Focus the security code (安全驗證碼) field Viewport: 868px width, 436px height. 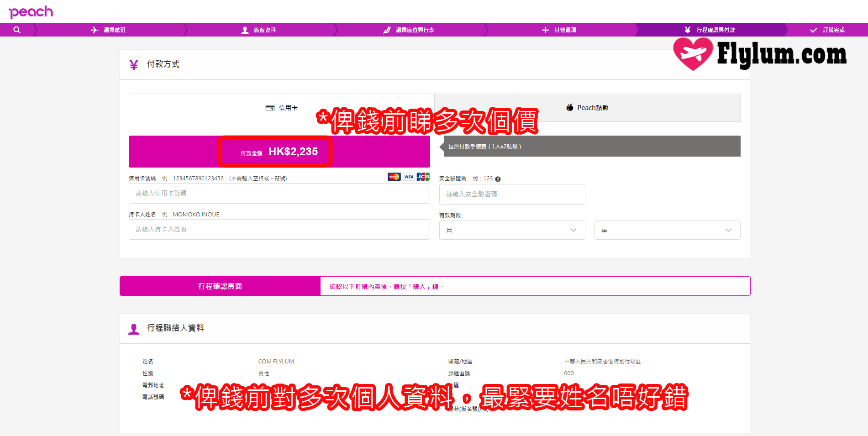point(512,194)
